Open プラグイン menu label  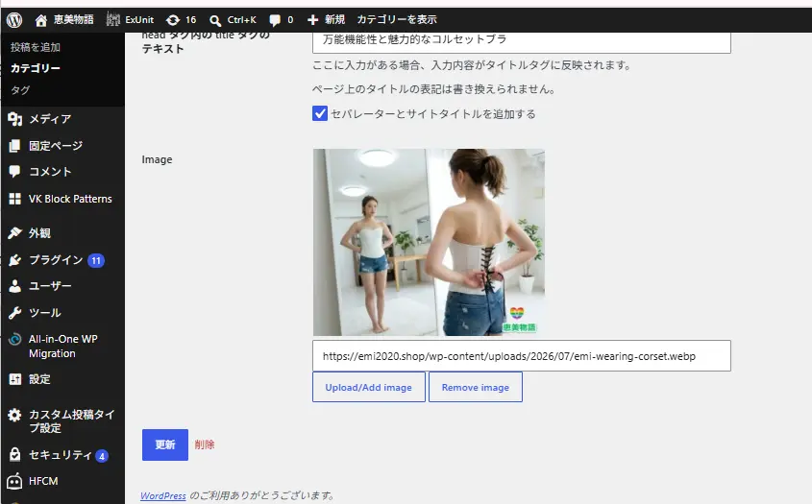56,260
